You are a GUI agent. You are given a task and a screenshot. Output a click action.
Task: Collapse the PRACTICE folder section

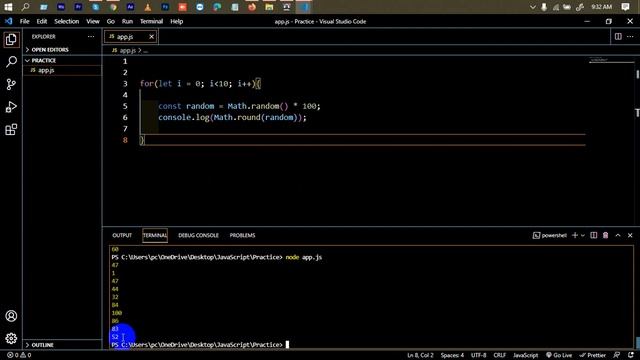pyautogui.click(x=62, y=60)
